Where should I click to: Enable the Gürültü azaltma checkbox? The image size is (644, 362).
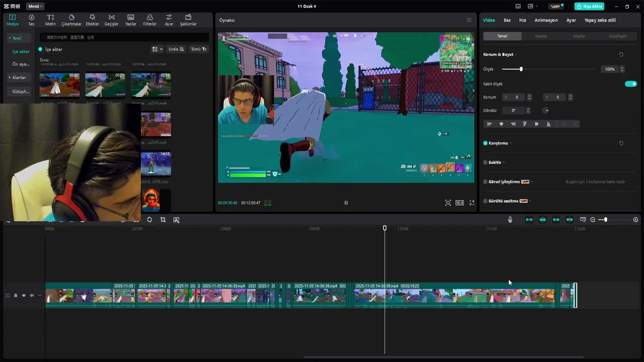point(486,201)
